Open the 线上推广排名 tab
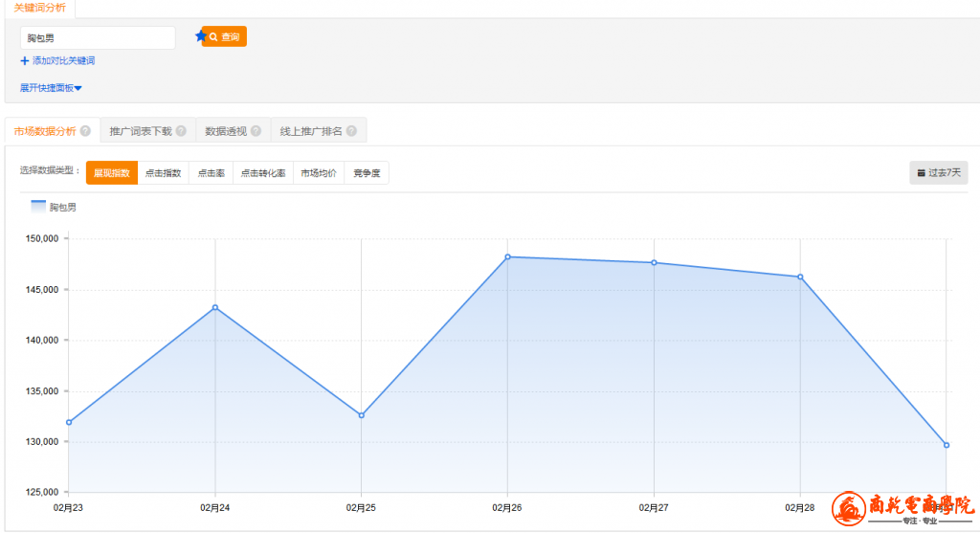The width and height of the screenshot is (980, 533). (311, 131)
